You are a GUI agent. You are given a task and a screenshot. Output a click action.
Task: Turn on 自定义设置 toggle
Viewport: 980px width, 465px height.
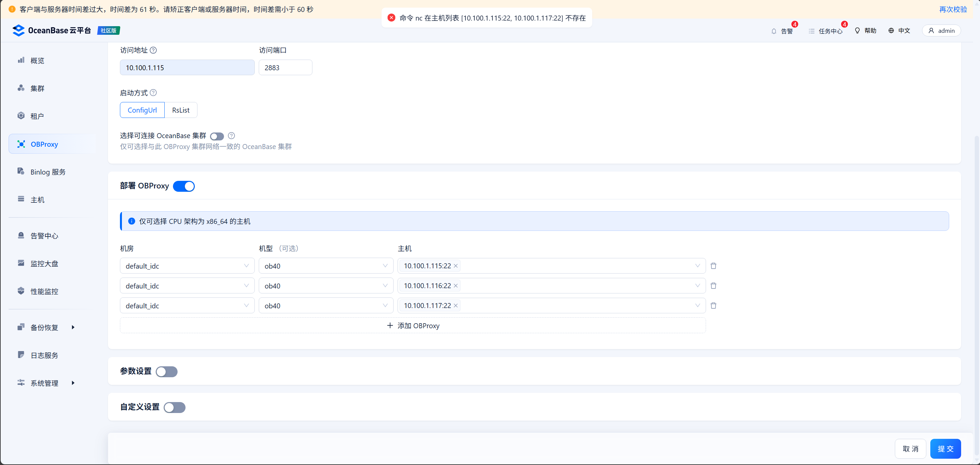click(x=175, y=407)
